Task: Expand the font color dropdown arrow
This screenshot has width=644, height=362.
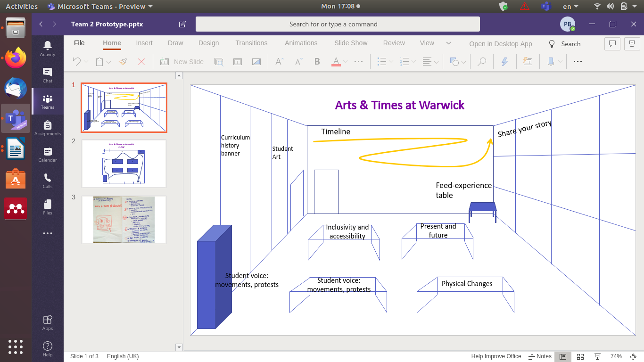Action: [345, 62]
